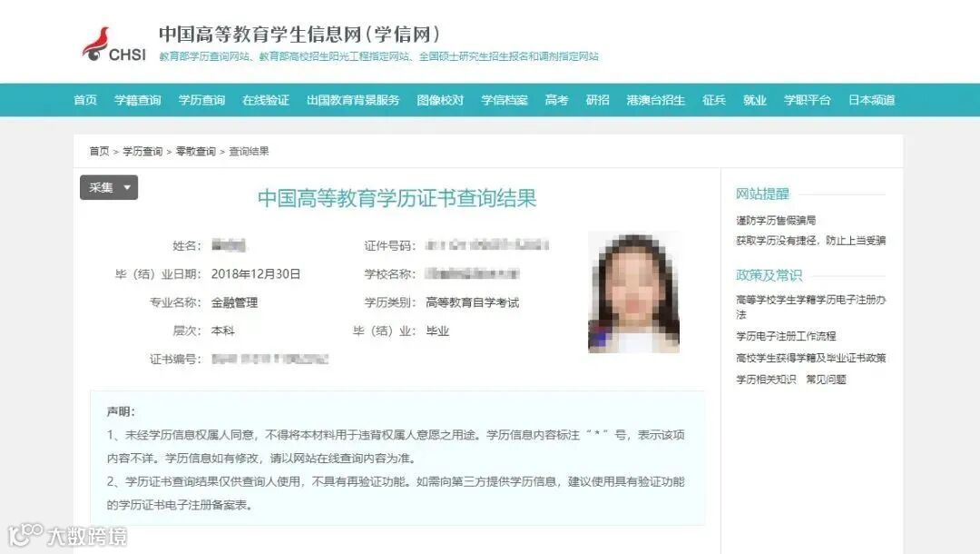This screenshot has width=980, height=554.
Task: Open the 采集 dropdown button
Action: point(109,188)
